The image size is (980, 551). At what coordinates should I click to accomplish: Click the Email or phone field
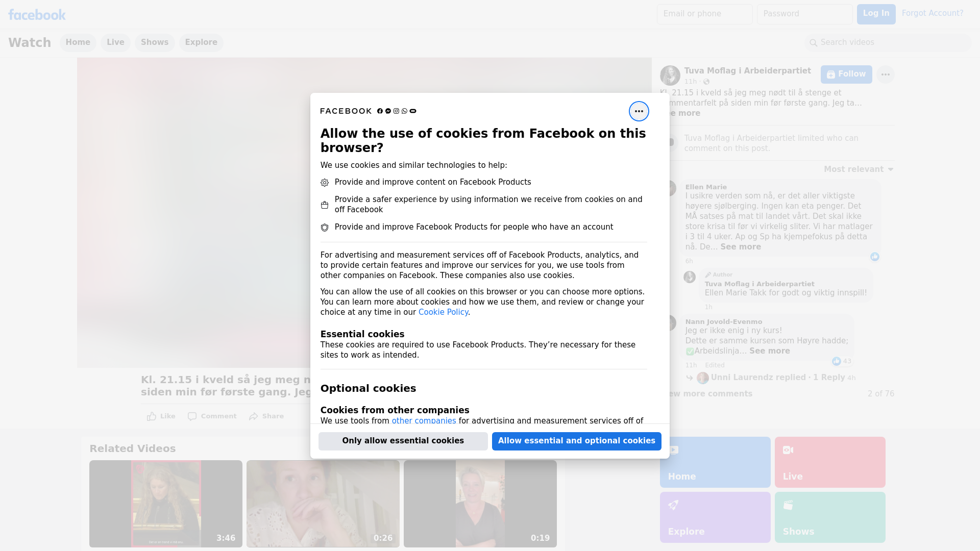coord(705,14)
